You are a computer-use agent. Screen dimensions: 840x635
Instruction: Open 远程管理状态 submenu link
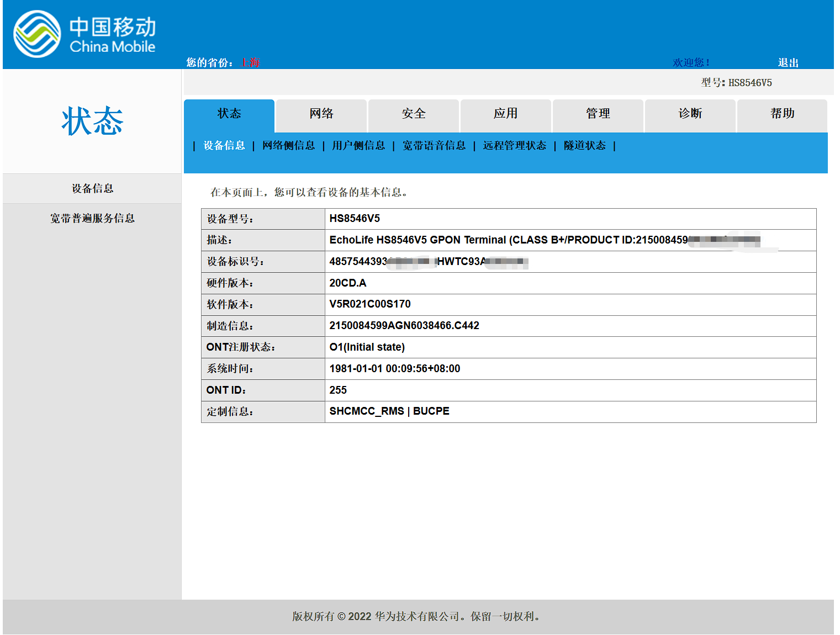[x=515, y=146]
